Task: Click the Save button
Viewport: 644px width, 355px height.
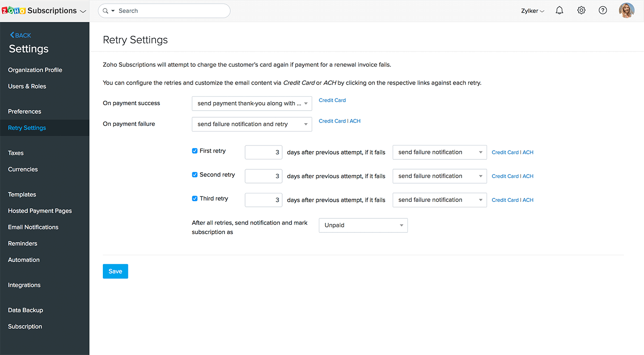Action: click(x=115, y=271)
